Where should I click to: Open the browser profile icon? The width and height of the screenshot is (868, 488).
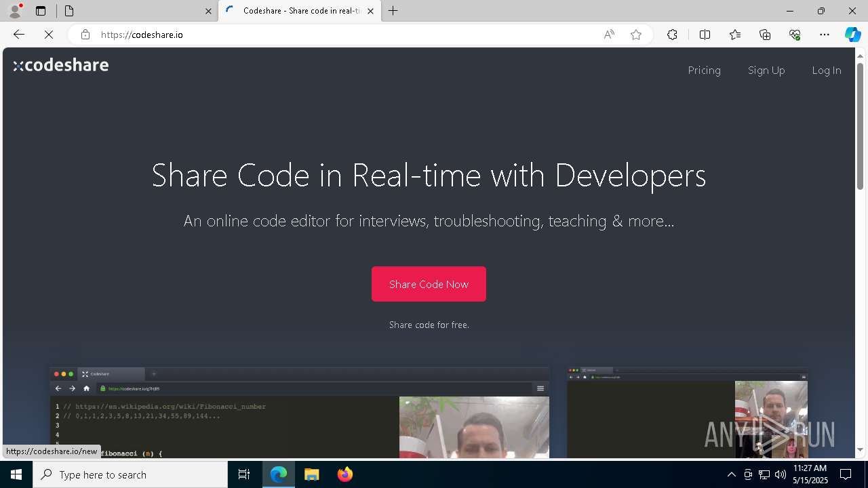tap(15, 11)
